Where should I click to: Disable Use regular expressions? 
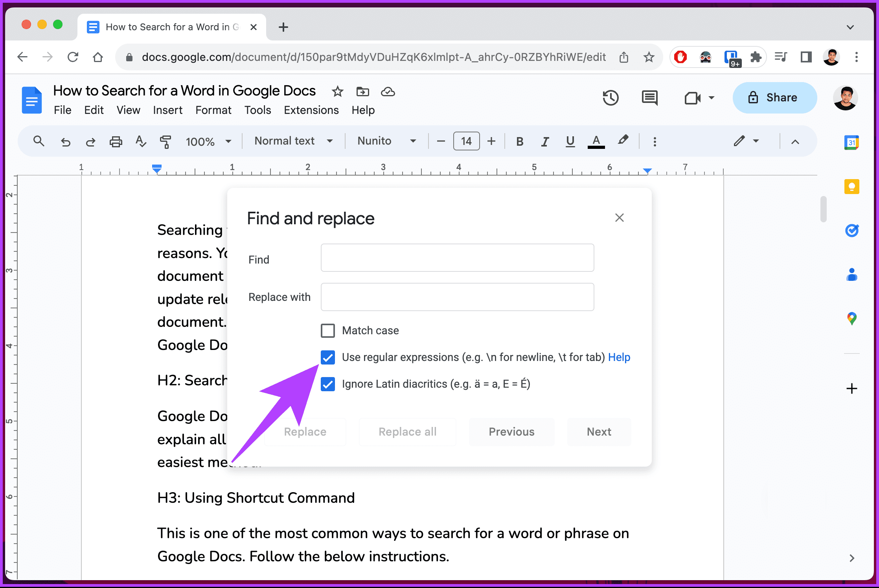[x=327, y=357]
